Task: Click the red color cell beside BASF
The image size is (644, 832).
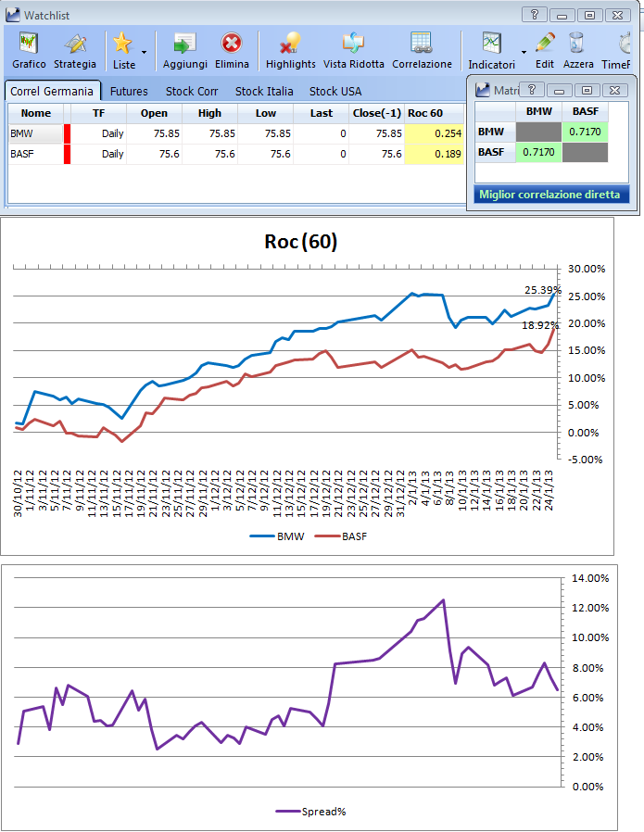Action: pos(67,154)
